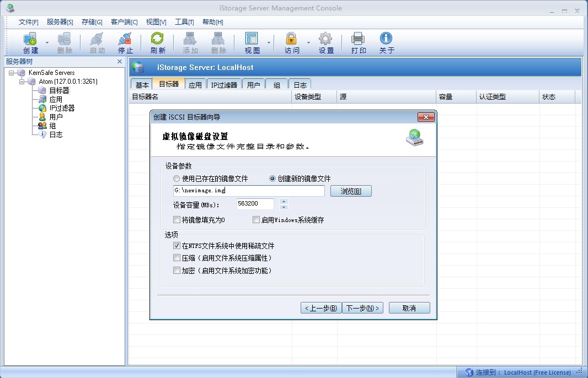Open 文件[F] menu
The image size is (588, 378).
pyautogui.click(x=29, y=22)
